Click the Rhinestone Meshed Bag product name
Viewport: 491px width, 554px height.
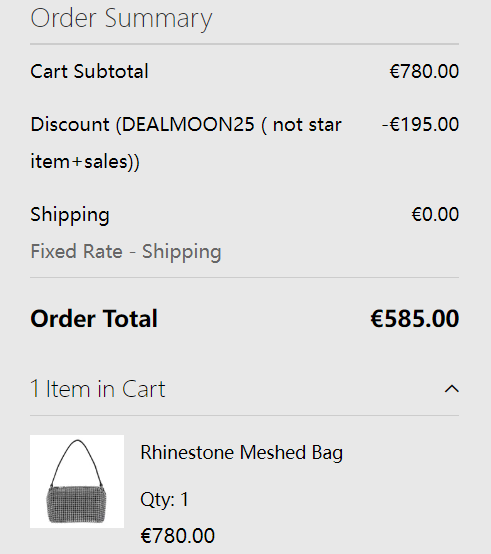coord(242,453)
